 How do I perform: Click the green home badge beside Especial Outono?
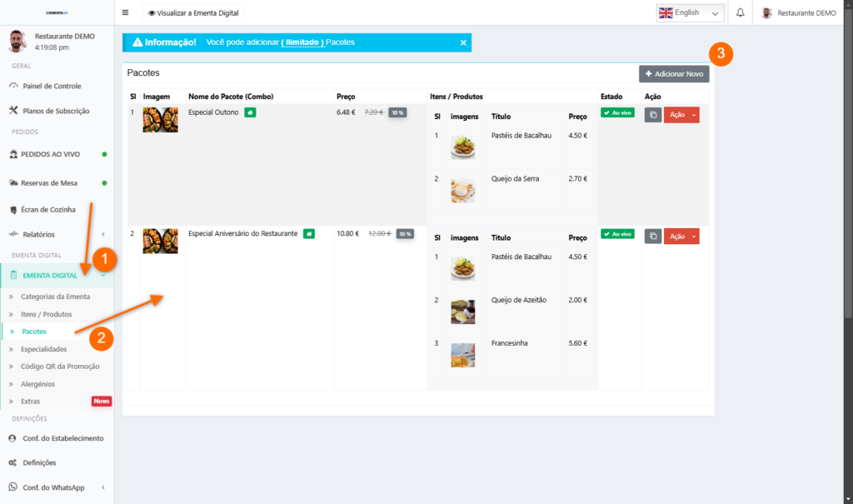tap(250, 112)
